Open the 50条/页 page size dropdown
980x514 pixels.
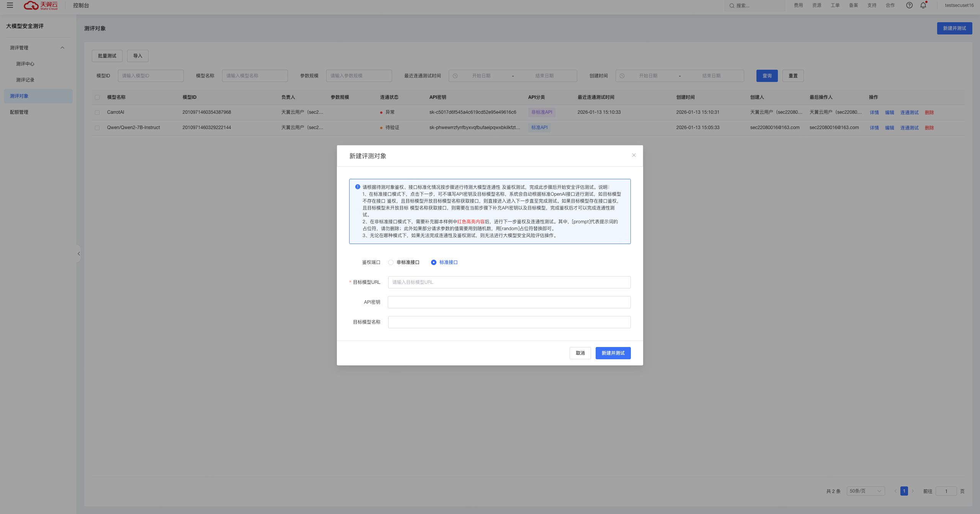865,491
